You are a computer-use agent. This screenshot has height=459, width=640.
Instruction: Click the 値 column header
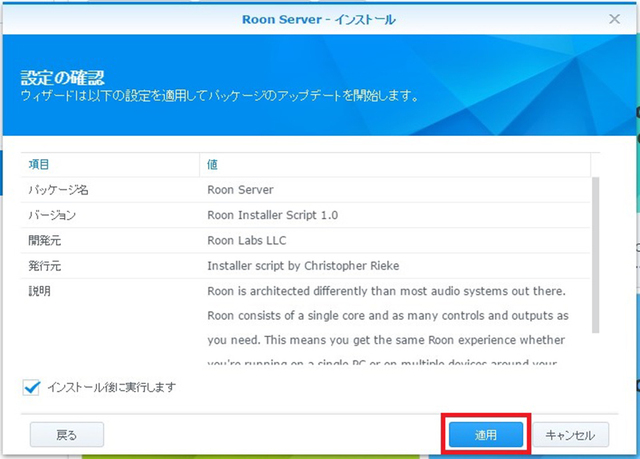pos(212,164)
